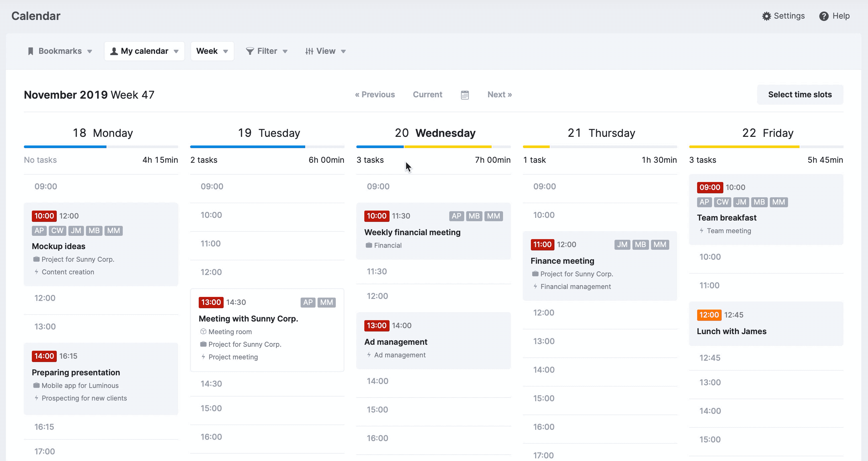The width and height of the screenshot is (868, 461).
Task: Click lightning icon beside Content creation
Action: (36, 272)
